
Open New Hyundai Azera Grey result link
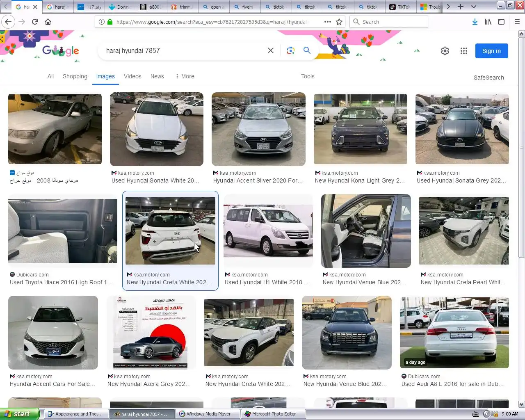149,384
